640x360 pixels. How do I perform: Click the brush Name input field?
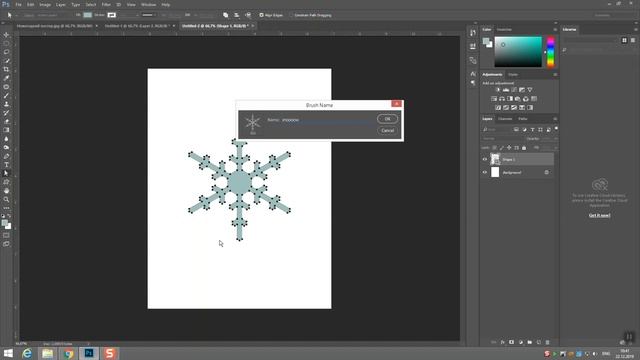[327, 120]
